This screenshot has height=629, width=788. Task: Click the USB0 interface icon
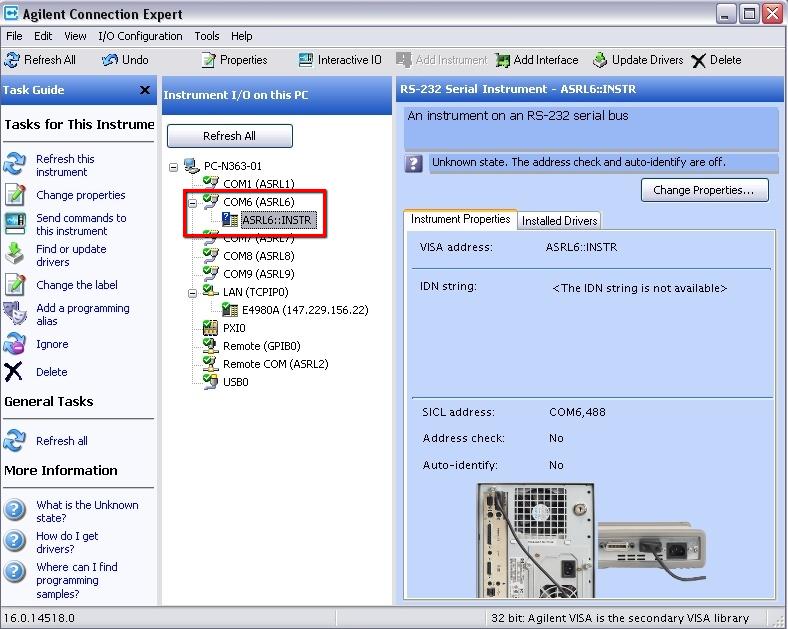click(x=210, y=381)
